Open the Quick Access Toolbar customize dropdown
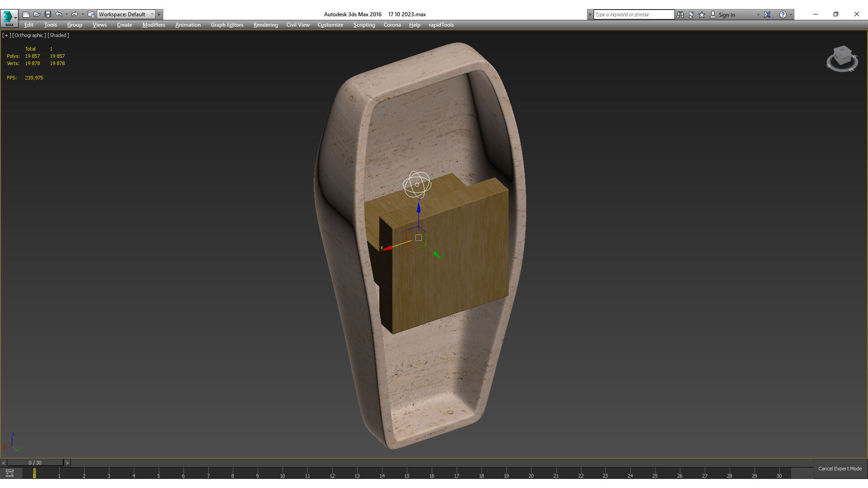Image resolution: width=868 pixels, height=488 pixels. point(159,14)
